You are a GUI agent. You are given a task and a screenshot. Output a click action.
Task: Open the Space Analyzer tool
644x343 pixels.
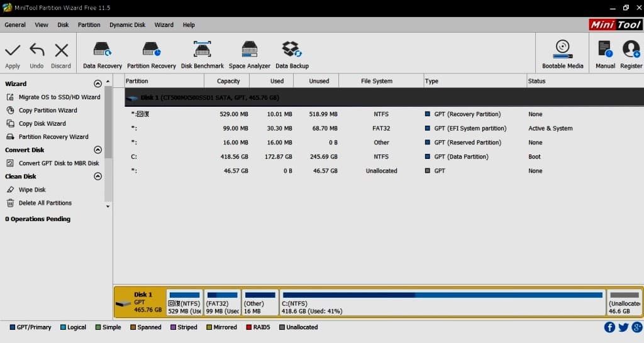pyautogui.click(x=250, y=50)
